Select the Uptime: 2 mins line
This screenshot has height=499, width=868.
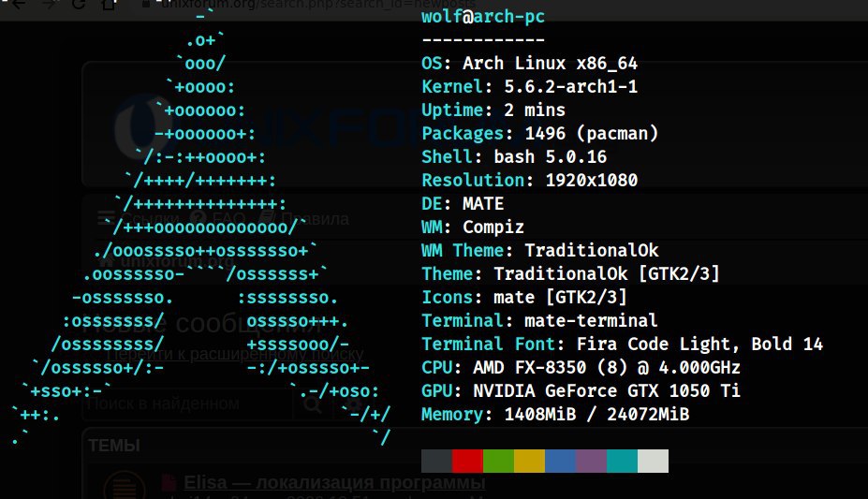[493, 110]
